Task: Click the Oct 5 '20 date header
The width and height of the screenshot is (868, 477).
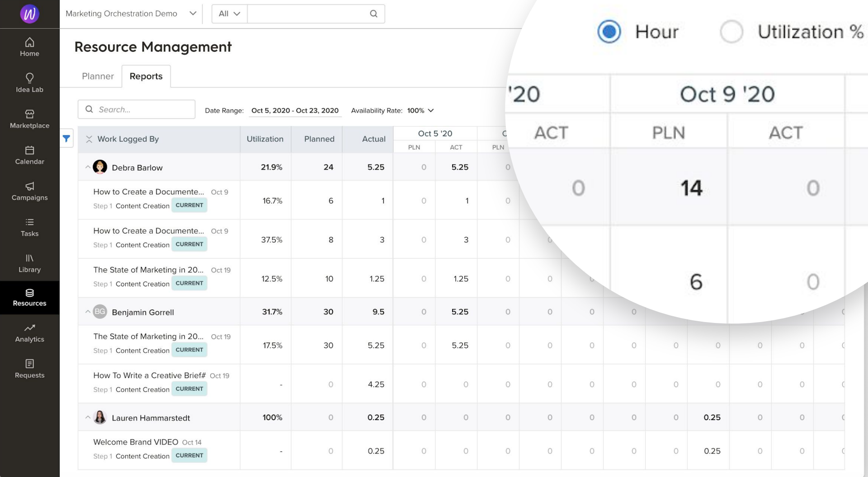Action: point(435,133)
